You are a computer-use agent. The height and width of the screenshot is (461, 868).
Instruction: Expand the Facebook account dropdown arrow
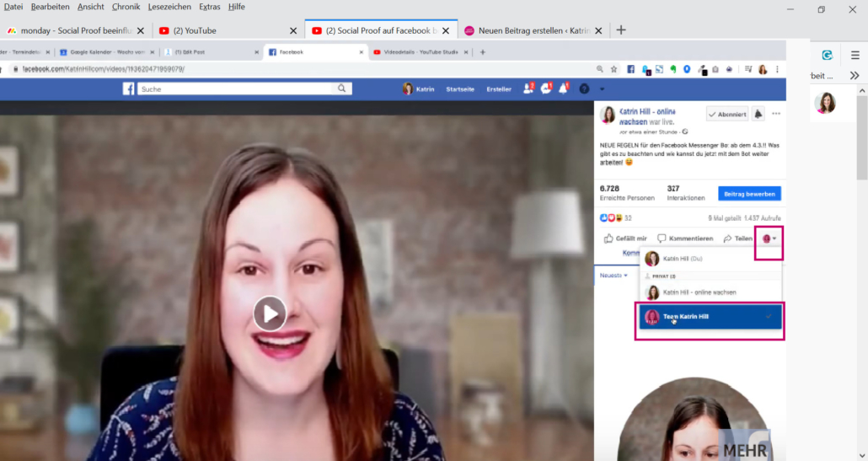point(603,89)
